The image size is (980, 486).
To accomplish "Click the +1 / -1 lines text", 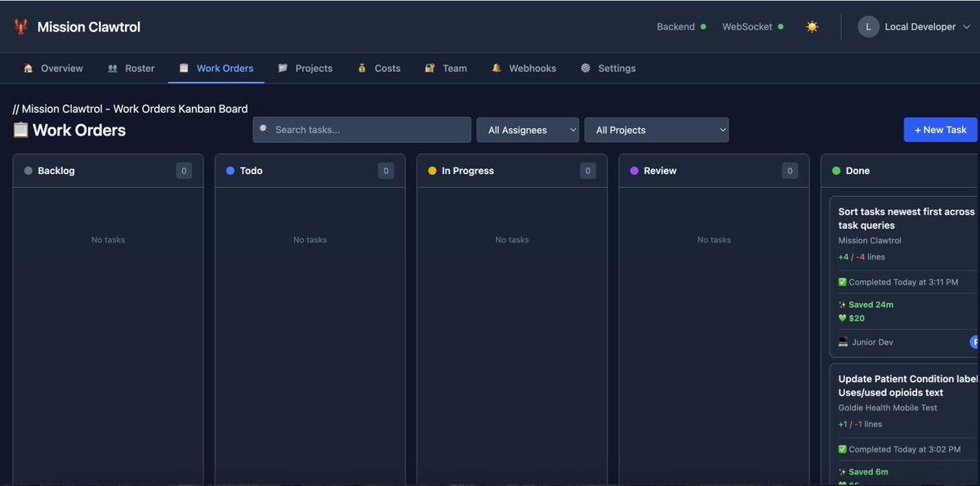I will 860,425.
